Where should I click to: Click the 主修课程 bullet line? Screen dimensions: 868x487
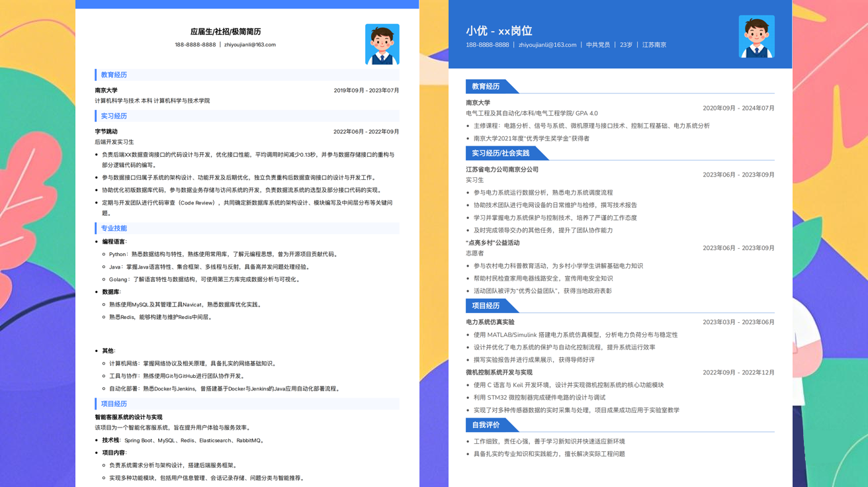(591, 126)
